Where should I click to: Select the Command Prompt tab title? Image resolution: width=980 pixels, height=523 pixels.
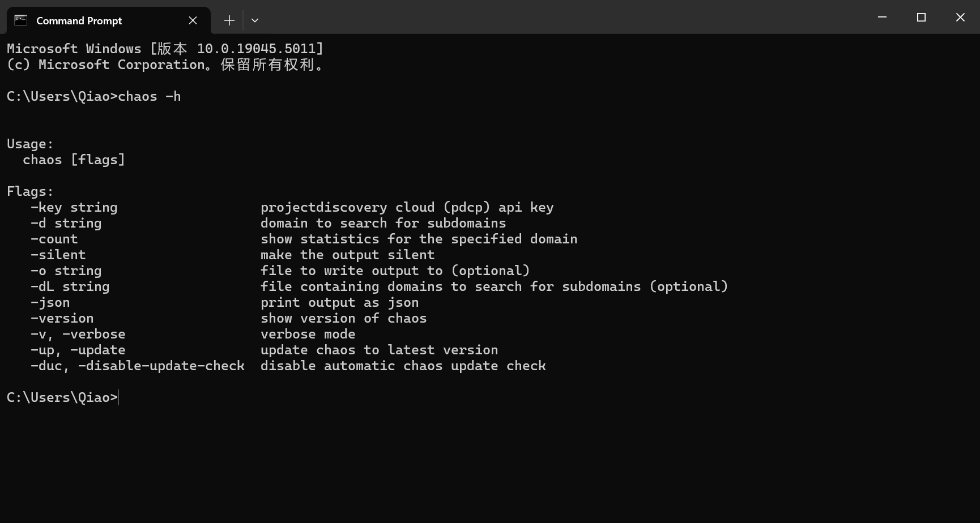point(79,21)
